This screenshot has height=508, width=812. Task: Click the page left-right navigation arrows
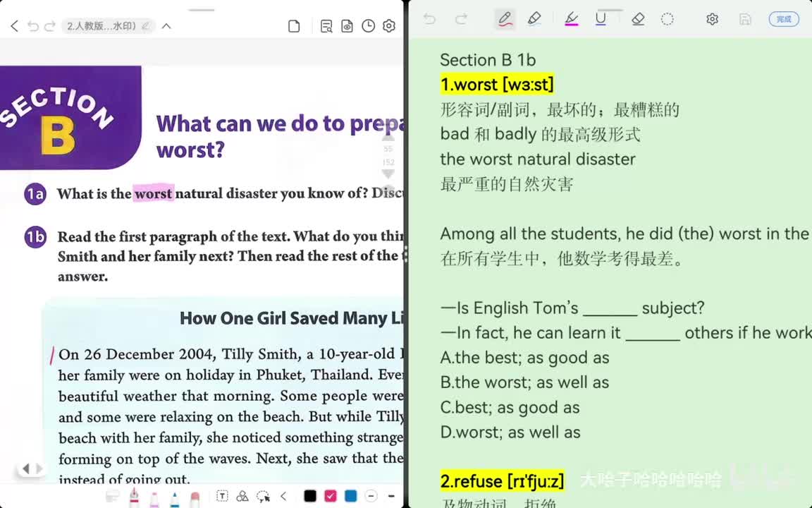point(32,469)
